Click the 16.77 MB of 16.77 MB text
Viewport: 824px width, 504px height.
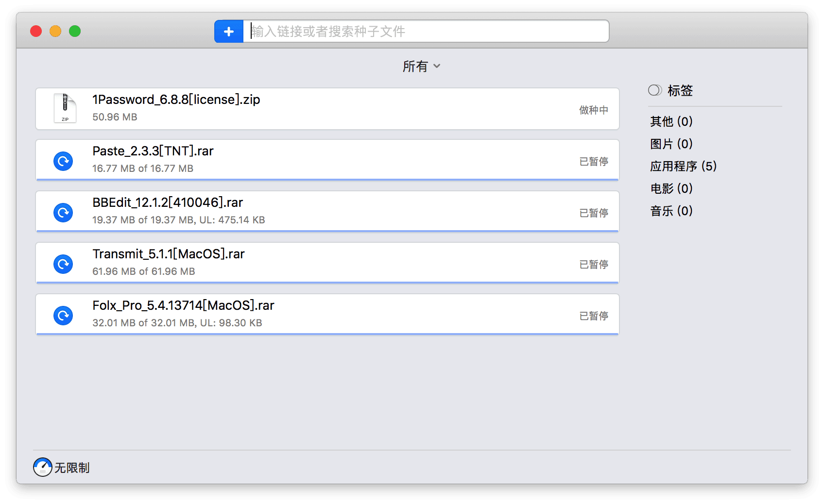[x=143, y=168]
